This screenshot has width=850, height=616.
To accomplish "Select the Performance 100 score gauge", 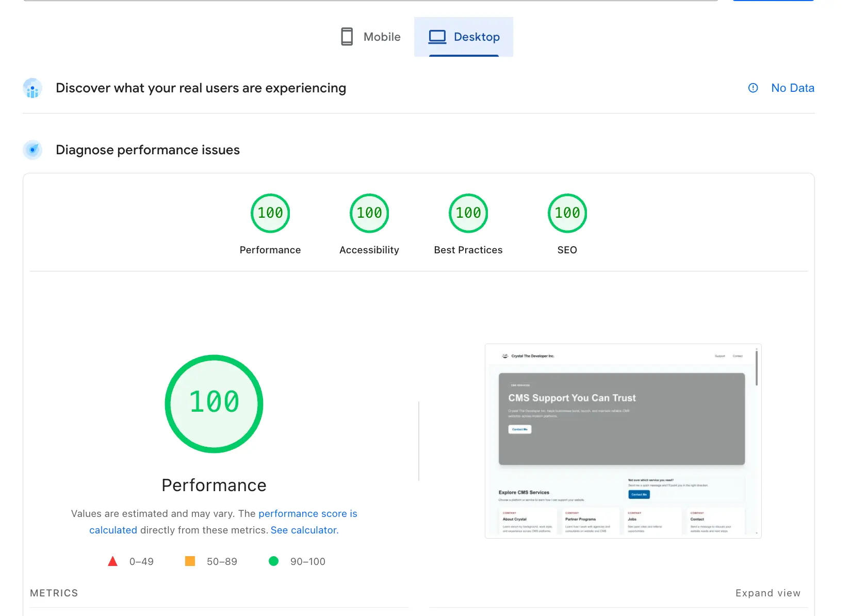I will [270, 213].
